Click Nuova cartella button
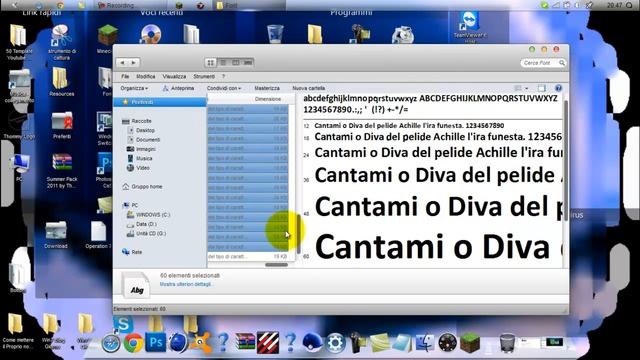Viewport: 640px width, 360px height. point(309,88)
